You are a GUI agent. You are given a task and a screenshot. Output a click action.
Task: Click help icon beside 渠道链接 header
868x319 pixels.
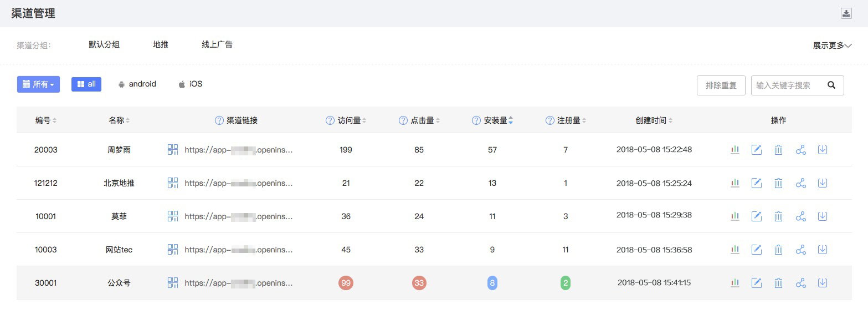click(x=219, y=120)
